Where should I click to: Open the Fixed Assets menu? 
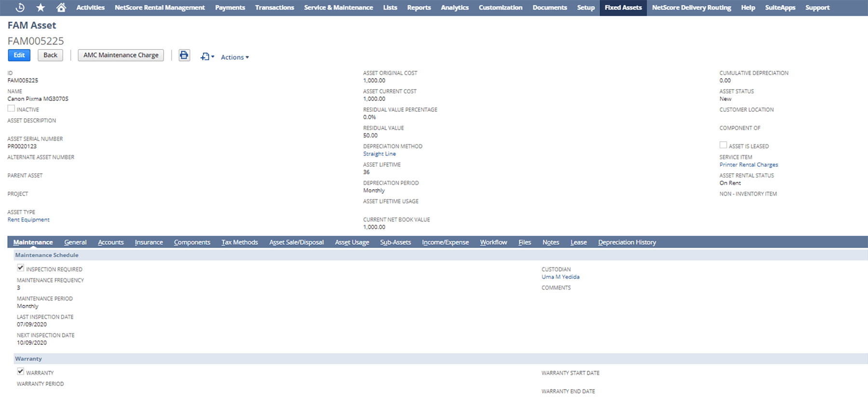point(623,8)
